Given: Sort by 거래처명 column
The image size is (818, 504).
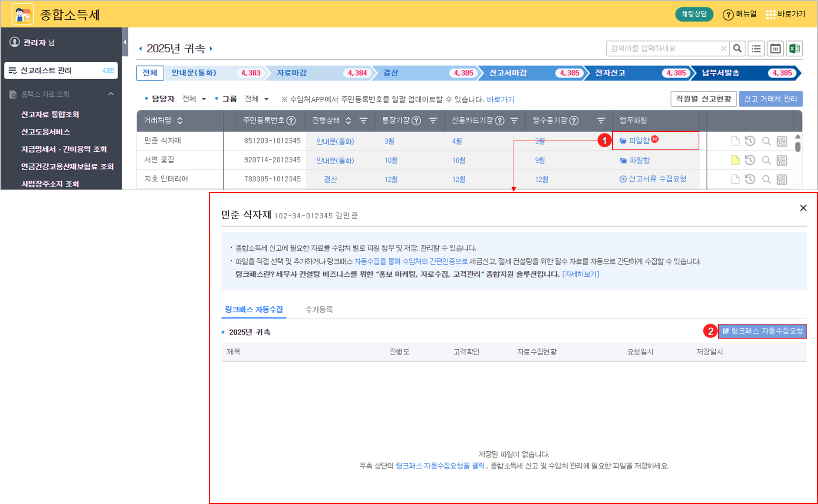Looking at the screenshot, I should pos(180,121).
